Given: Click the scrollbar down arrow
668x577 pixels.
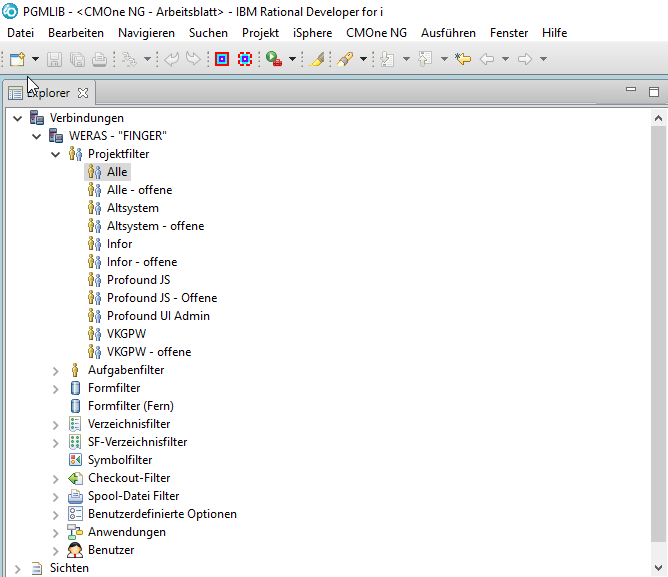Looking at the screenshot, I should (658, 568).
